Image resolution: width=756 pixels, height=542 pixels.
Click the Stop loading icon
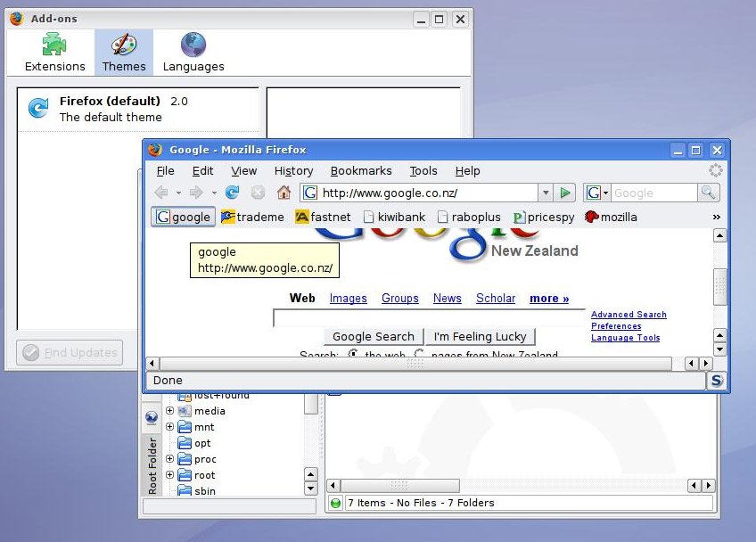click(x=258, y=193)
